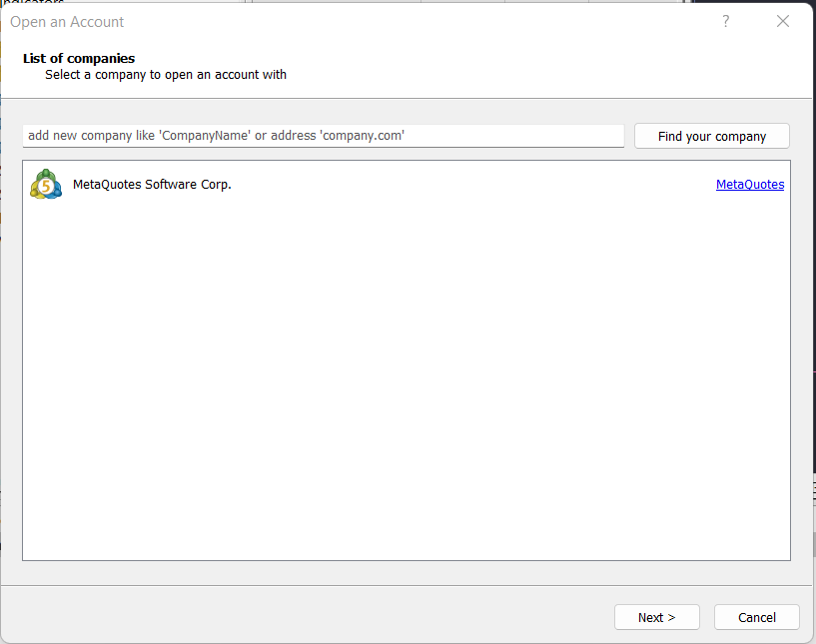Open the MetaQuotes hyperlink
816x644 pixels.
point(750,184)
